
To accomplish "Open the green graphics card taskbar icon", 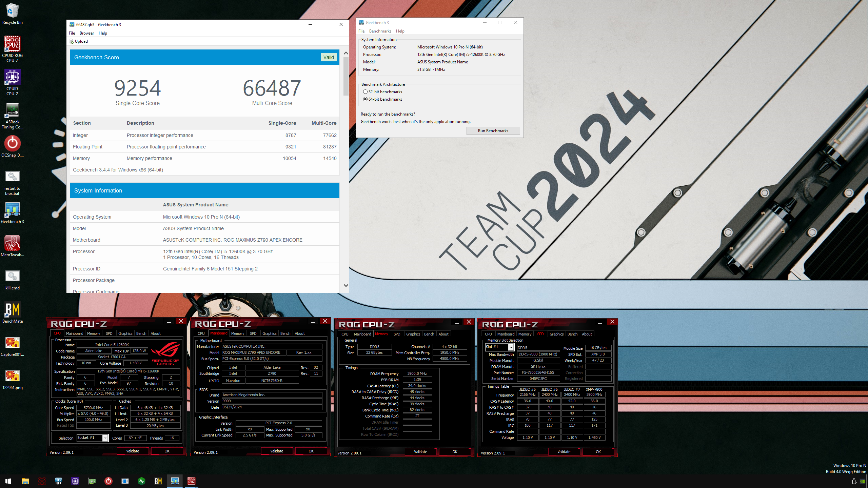I will pos(92,481).
